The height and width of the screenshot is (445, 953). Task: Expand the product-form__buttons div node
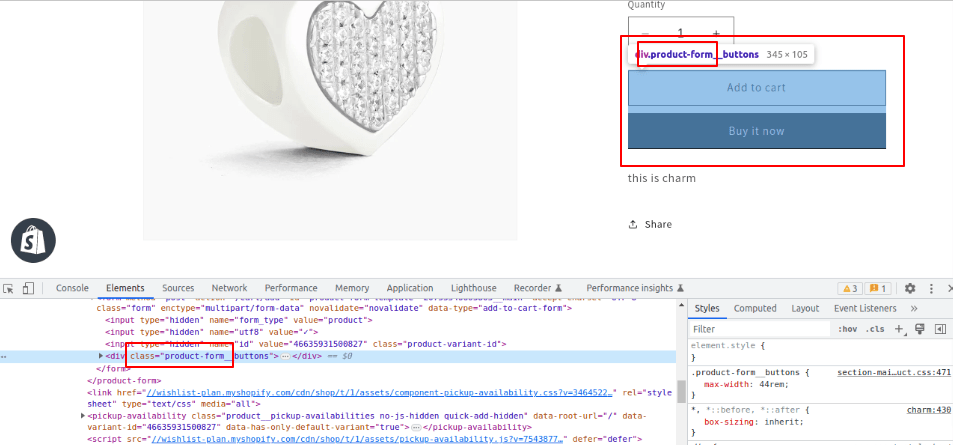pos(101,356)
